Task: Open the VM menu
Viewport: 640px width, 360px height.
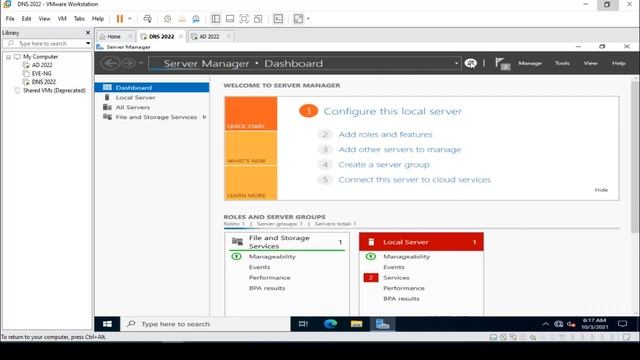Action: (62, 19)
